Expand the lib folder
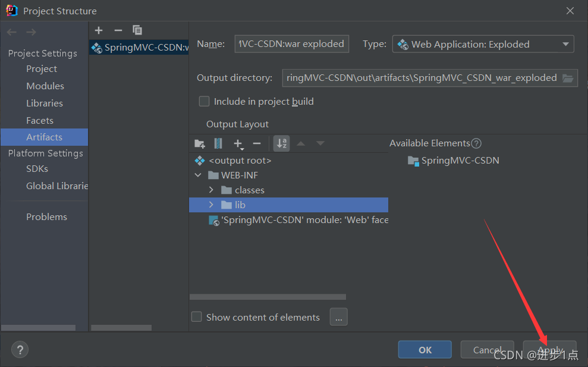Image resolution: width=588 pixels, height=367 pixels. coord(211,205)
